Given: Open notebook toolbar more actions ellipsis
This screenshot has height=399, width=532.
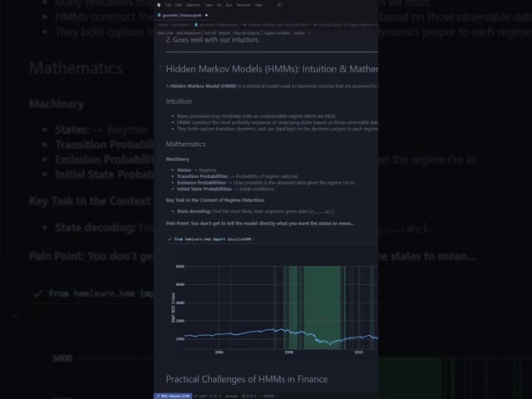Looking at the screenshot, I should click(309, 33).
